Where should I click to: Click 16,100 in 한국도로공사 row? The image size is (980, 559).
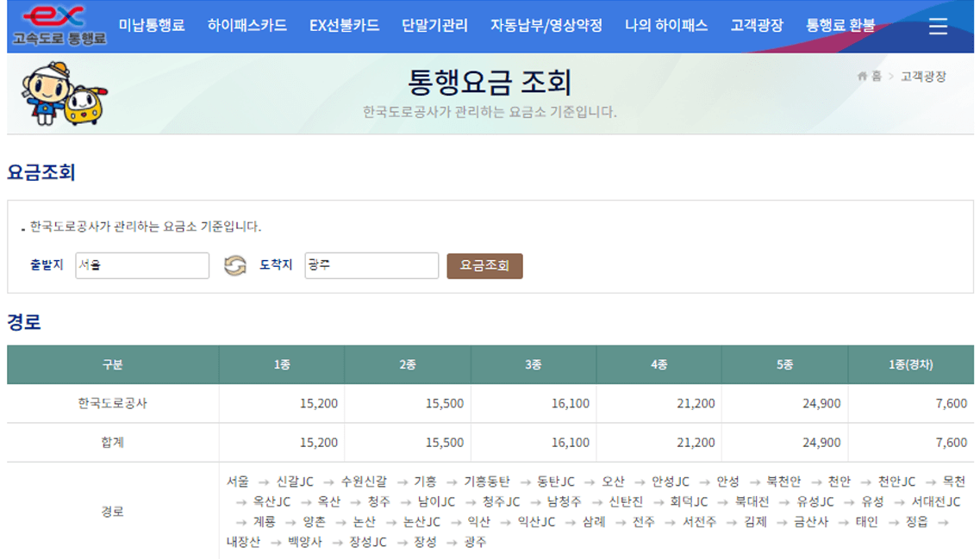[570, 403]
